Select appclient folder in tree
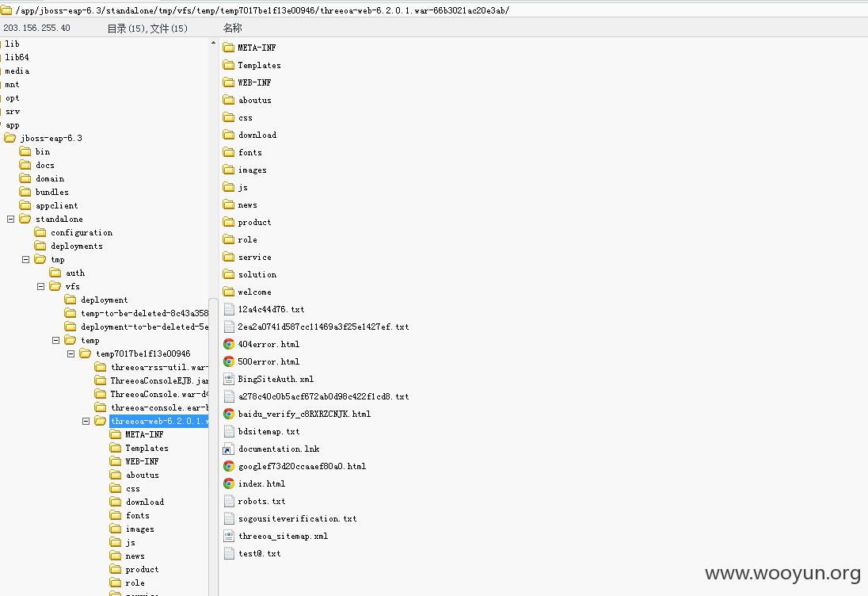Screen dimensions: 868x596 tap(56, 205)
